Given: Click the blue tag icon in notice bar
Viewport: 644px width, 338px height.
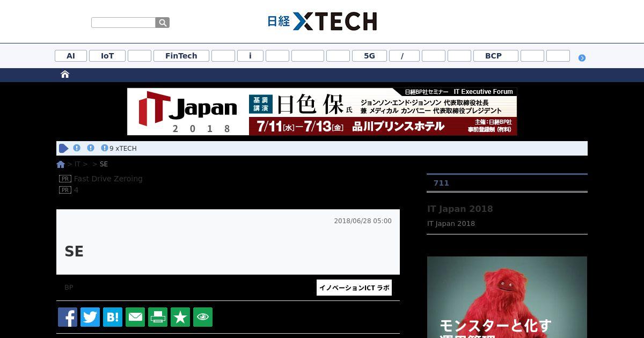Looking at the screenshot, I should [63, 149].
